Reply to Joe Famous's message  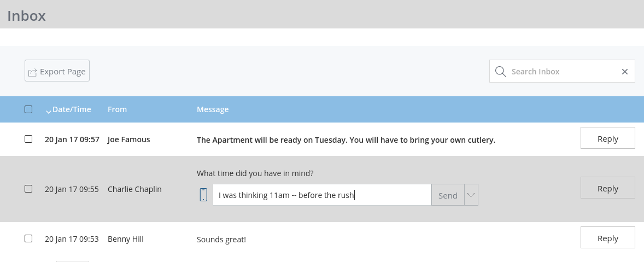[607, 138]
